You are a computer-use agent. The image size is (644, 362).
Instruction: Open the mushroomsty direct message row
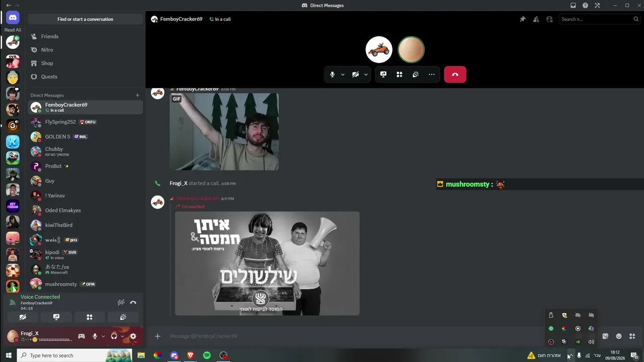tap(85, 284)
